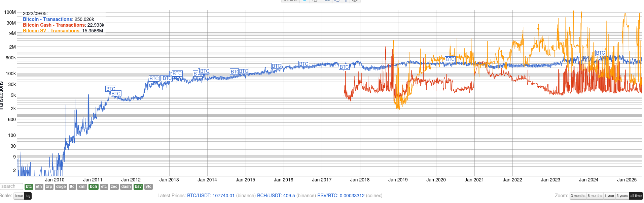Zoom chart to 1 year
Viewport: 644px width, 203px height.
point(609,196)
